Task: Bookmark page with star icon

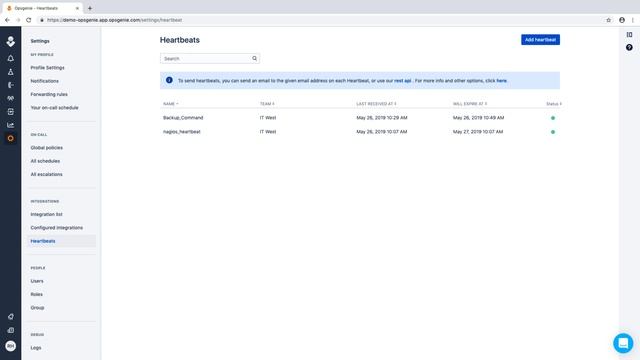Action: 608,20
